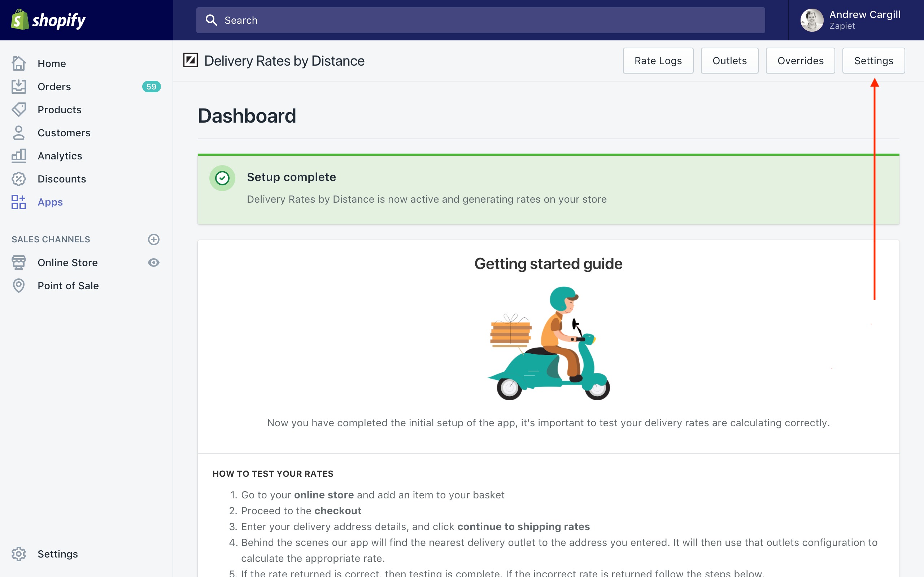
Task: Click the Orders 59 count badge
Action: (x=151, y=87)
